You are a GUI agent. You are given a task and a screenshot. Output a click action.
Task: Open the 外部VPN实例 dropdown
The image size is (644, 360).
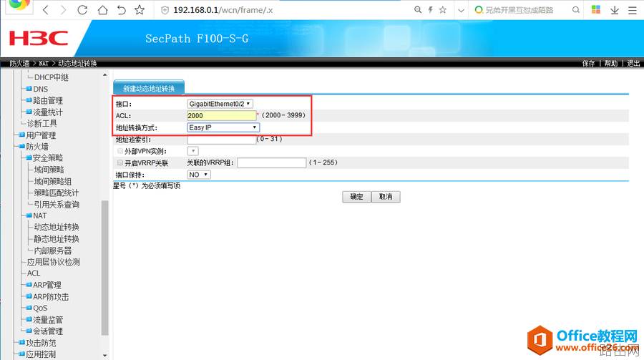(192, 151)
